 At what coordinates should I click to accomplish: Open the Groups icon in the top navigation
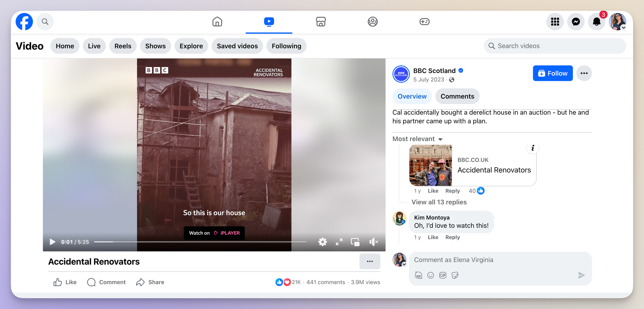pos(373,22)
